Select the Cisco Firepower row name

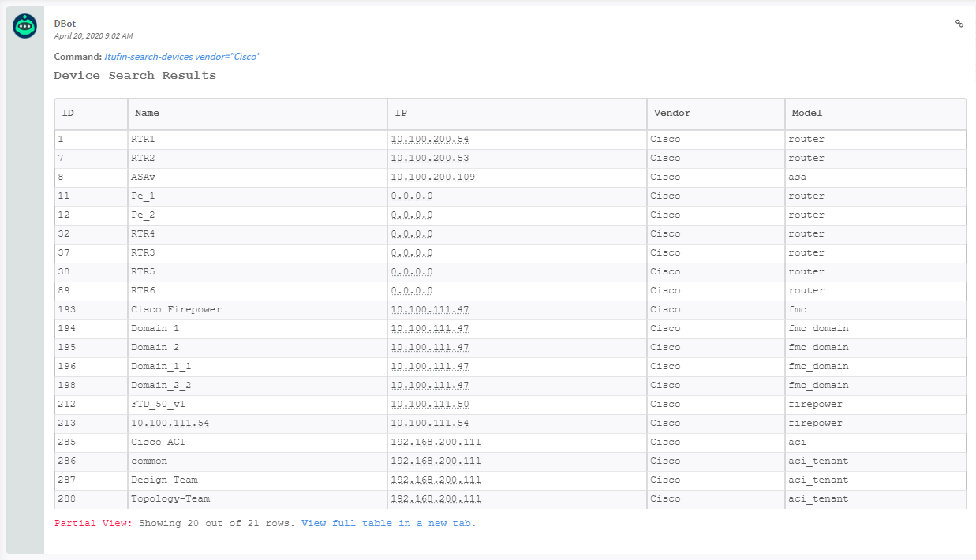tap(176, 310)
